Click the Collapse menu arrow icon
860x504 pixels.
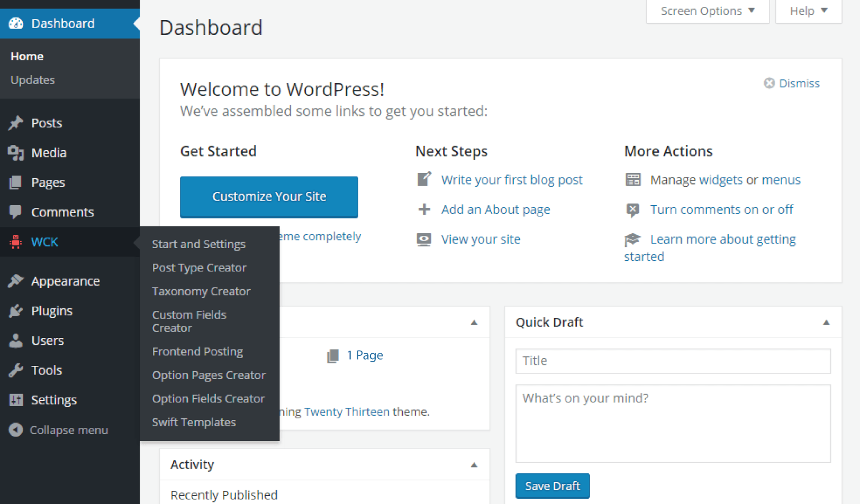coord(16,430)
